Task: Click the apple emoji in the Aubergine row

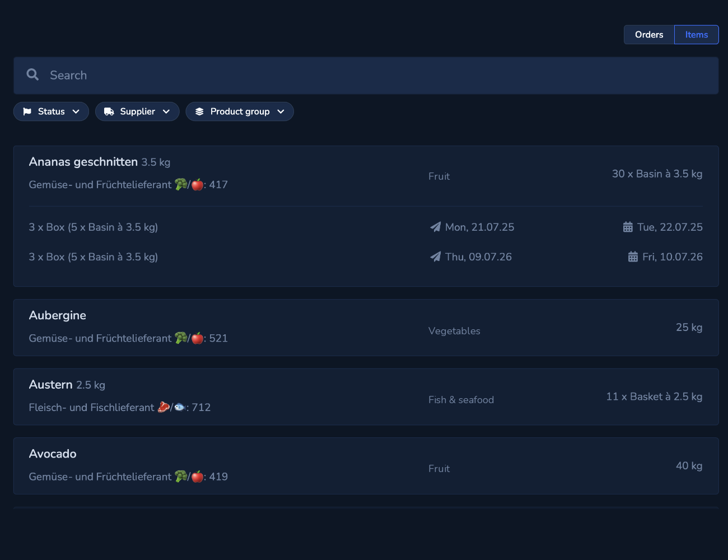Action: coord(197,338)
